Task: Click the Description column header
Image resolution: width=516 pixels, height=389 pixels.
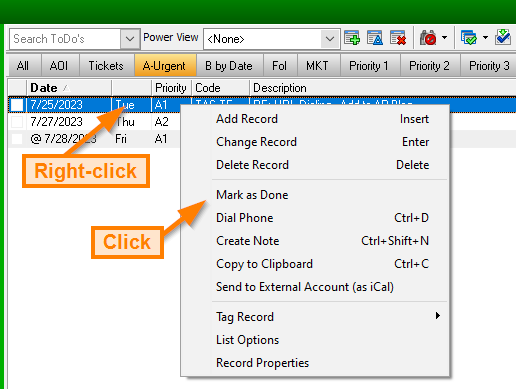Action: (383, 88)
